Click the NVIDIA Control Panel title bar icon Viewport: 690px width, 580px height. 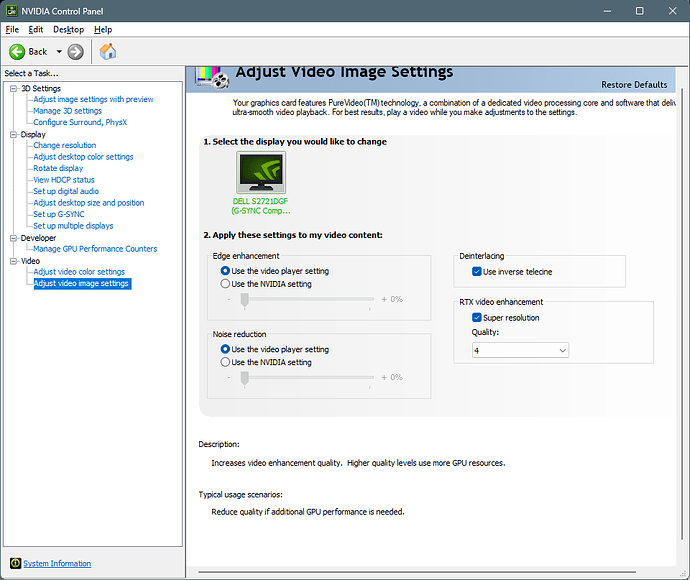[11, 11]
